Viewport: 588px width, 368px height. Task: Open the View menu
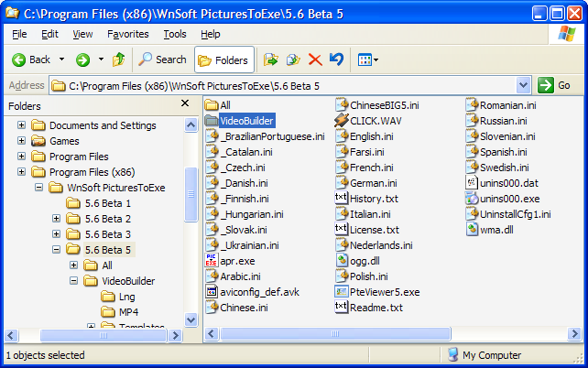[x=82, y=34]
